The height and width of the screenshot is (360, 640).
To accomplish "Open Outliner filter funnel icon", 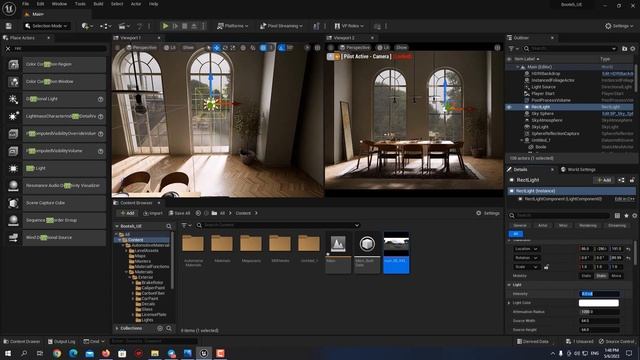I will 512,48.
